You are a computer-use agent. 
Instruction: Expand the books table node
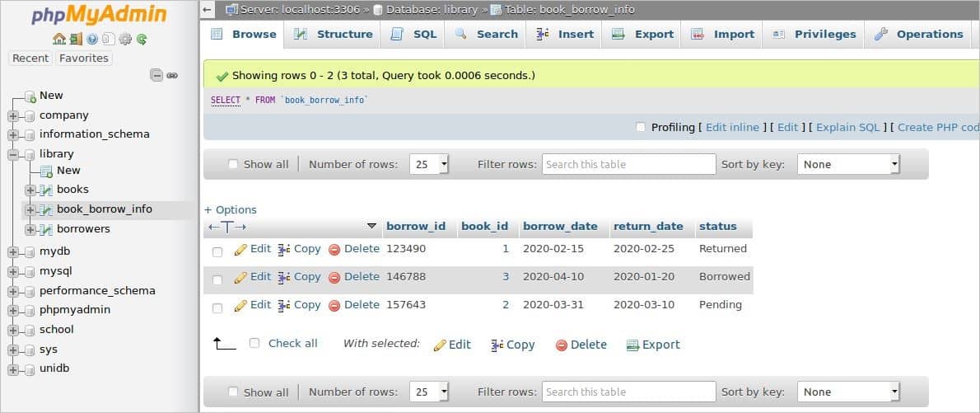(x=30, y=190)
